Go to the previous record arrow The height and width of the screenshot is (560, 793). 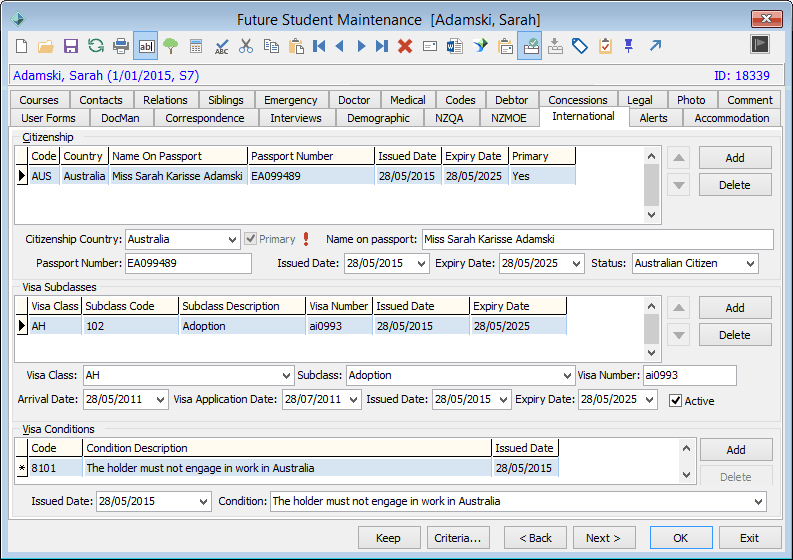[x=340, y=46]
